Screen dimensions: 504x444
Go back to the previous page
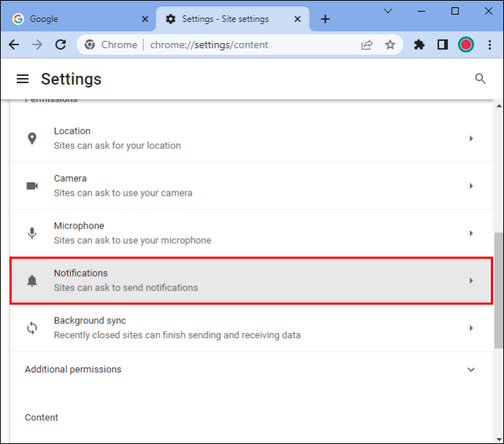click(14, 45)
